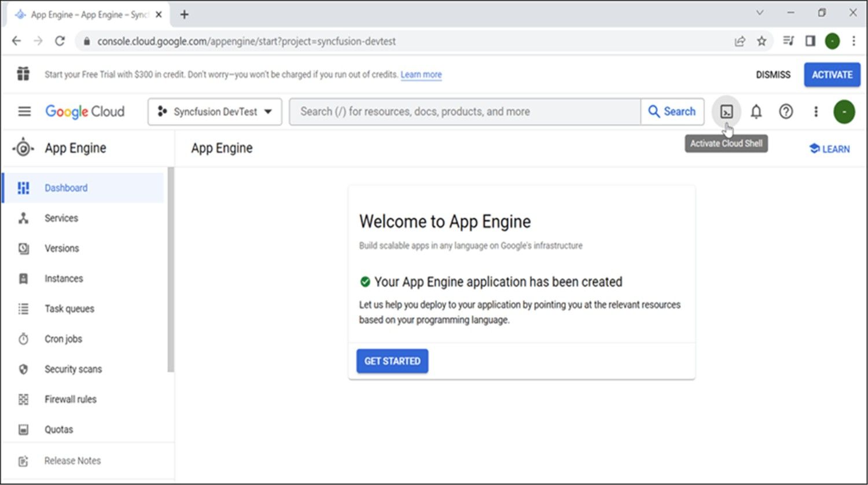The height and width of the screenshot is (485, 868).
Task: Click the sidebar vertical scrollbar
Action: click(171, 269)
